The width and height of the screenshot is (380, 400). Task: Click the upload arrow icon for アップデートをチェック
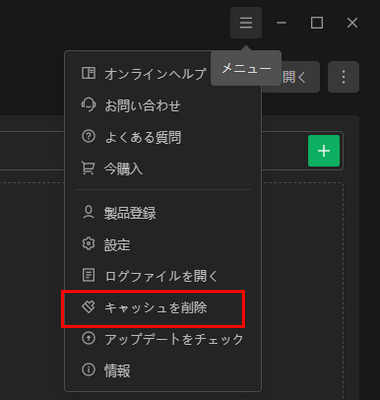88,339
